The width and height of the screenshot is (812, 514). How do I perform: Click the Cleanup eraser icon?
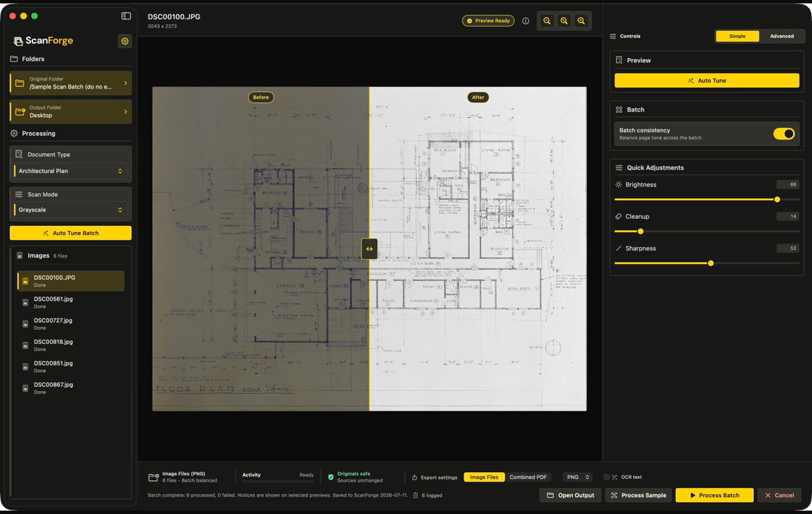[618, 216]
